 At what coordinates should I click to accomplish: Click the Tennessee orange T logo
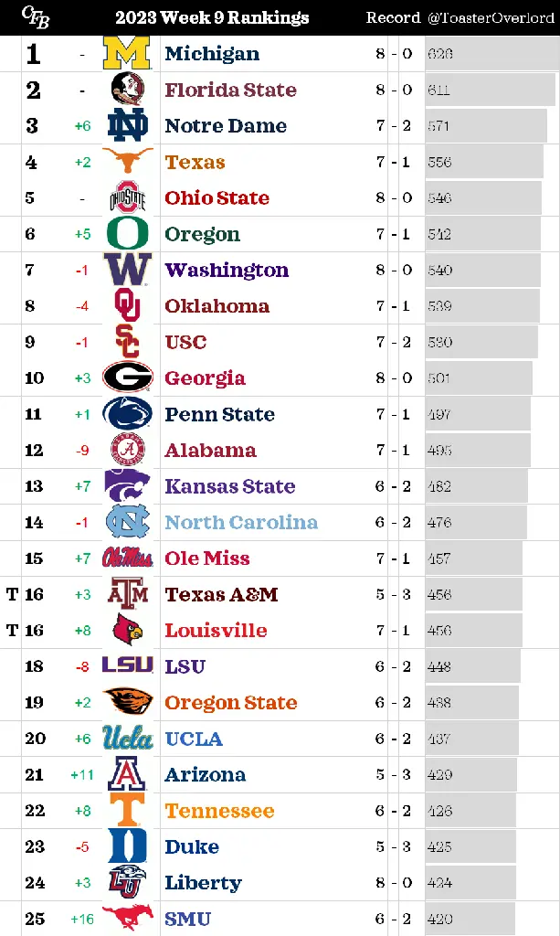coord(127,810)
